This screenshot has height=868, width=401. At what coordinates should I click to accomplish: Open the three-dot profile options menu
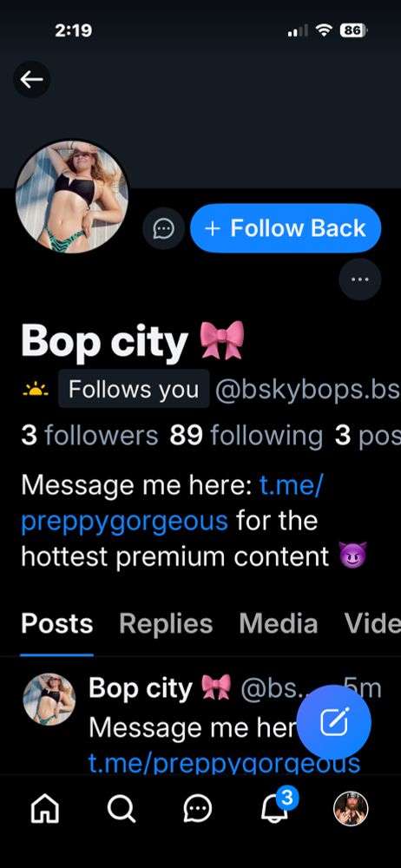point(360,279)
